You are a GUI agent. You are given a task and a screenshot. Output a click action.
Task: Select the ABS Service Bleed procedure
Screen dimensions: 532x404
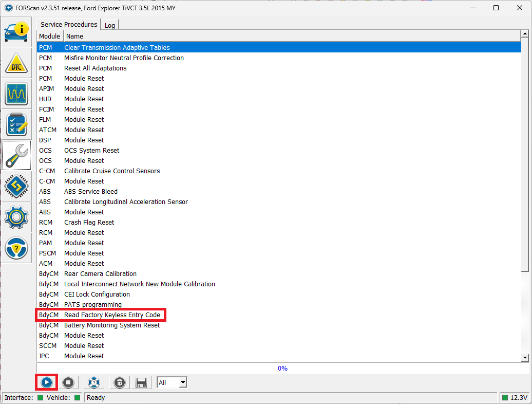279,192
